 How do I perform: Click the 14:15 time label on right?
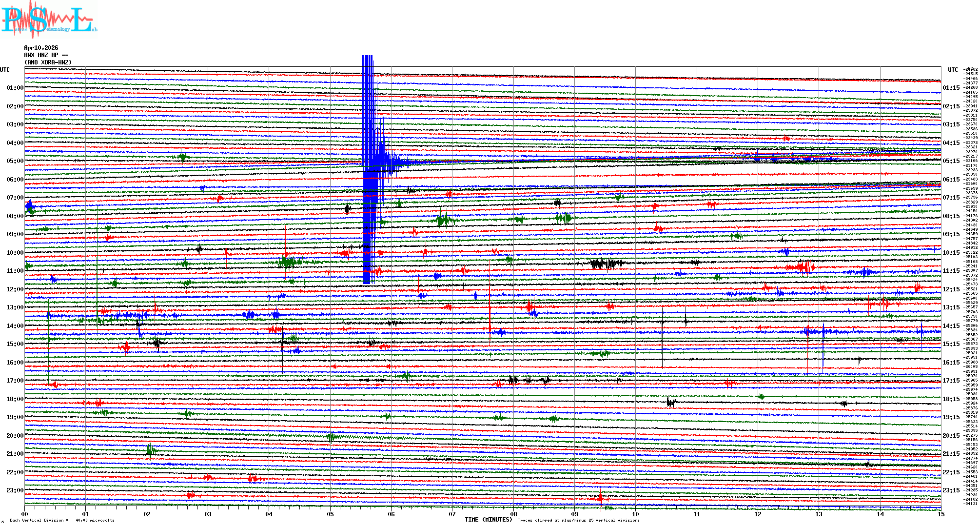951,326
